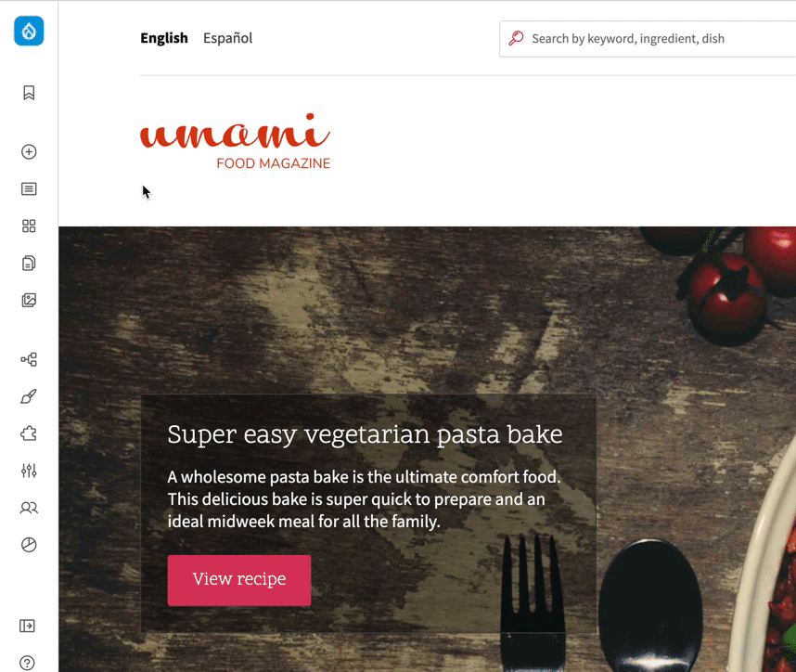Open the Media images icon
This screenshot has width=796, height=672.
(29, 300)
